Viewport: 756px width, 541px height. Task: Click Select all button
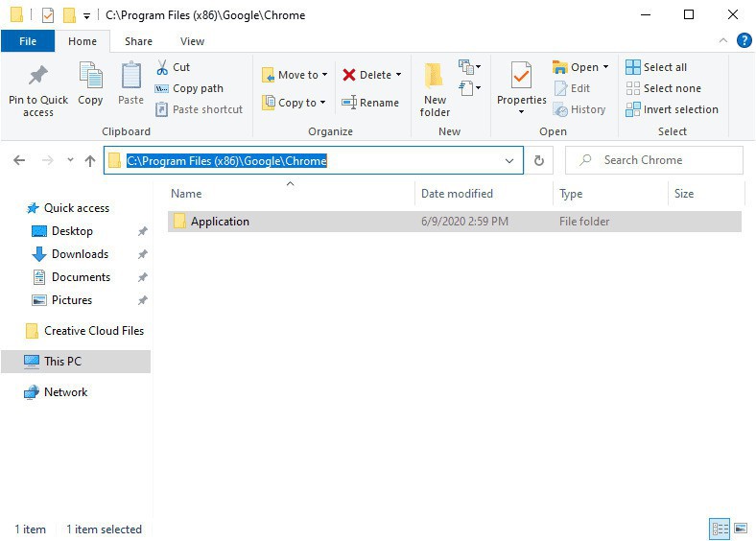click(656, 67)
